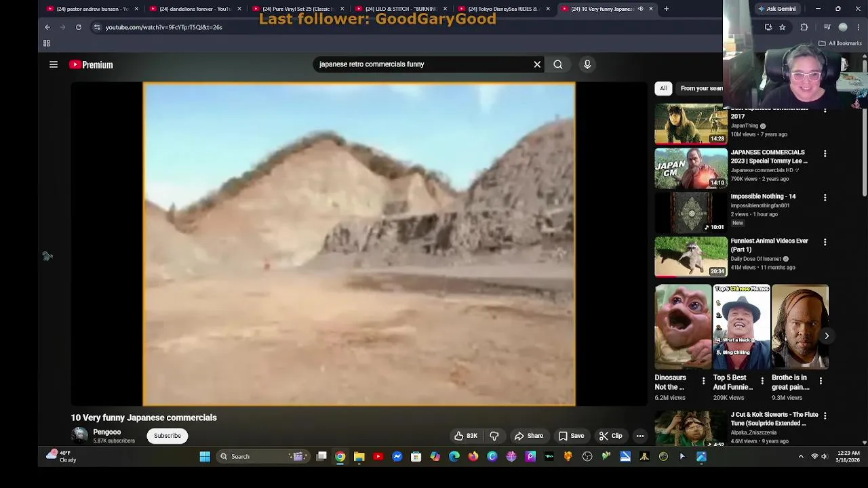Screen dimensions: 868x488
Task: Open options for Top 5 Best short
Action: pyautogui.click(x=762, y=381)
